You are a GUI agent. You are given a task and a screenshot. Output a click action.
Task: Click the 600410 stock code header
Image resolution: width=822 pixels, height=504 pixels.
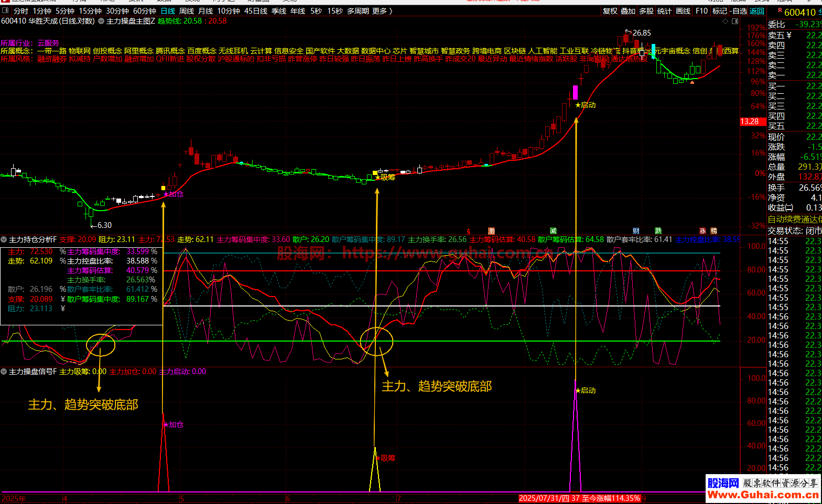(800, 12)
